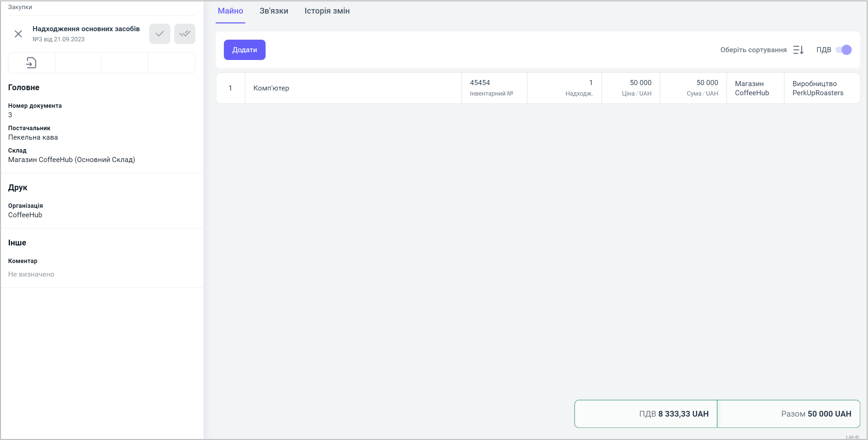
Task: Click the sort order icon
Action: [798, 50]
